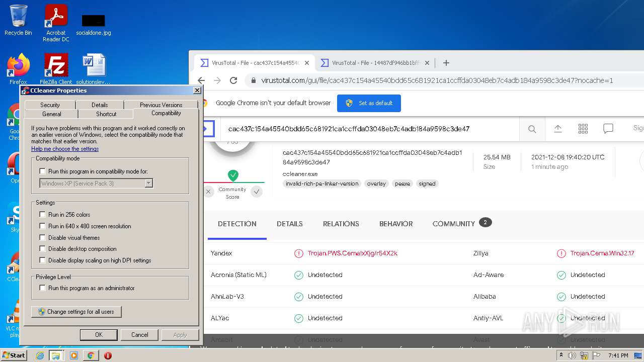This screenshot has height=362, width=644.
Task: Click OK in CCleaner Properties
Action: (99, 335)
